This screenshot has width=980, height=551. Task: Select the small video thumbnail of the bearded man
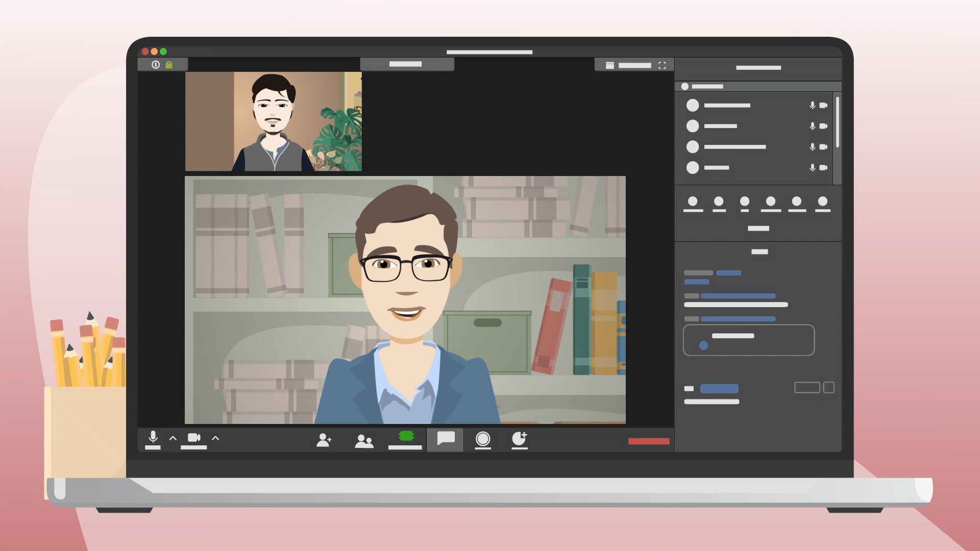pos(274,121)
